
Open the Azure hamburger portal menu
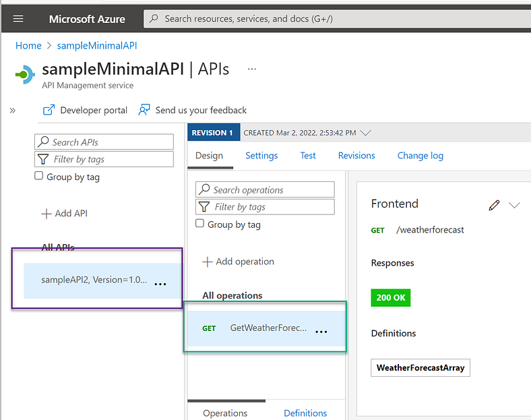[18, 19]
